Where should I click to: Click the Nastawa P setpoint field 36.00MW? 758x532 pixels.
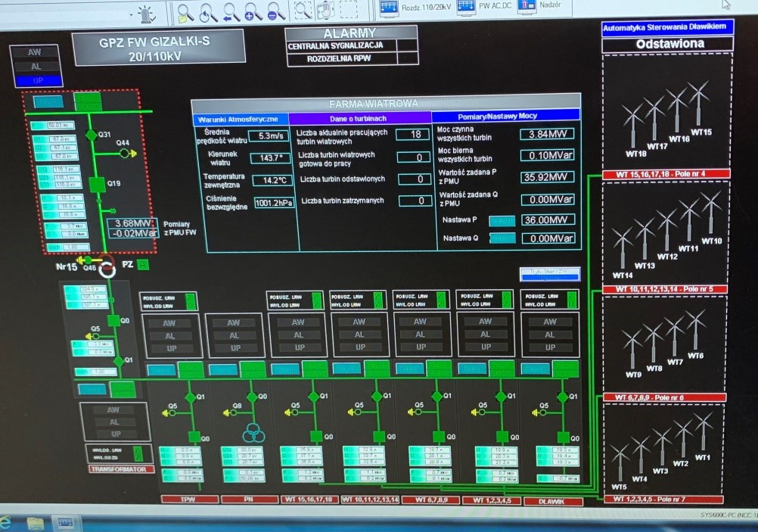(548, 220)
